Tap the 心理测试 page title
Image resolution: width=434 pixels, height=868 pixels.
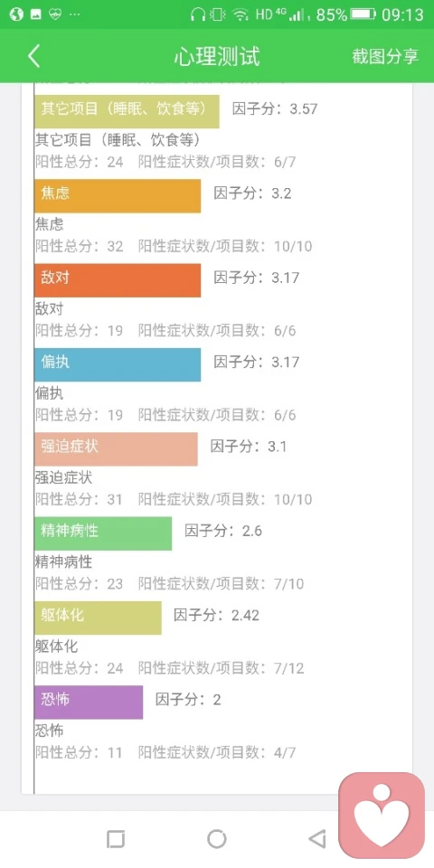coord(217,56)
